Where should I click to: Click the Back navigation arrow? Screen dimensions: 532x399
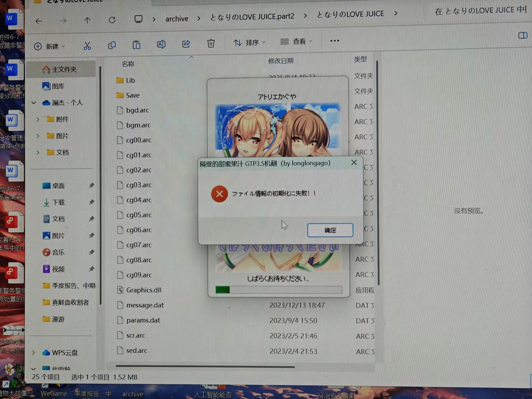tap(39, 21)
